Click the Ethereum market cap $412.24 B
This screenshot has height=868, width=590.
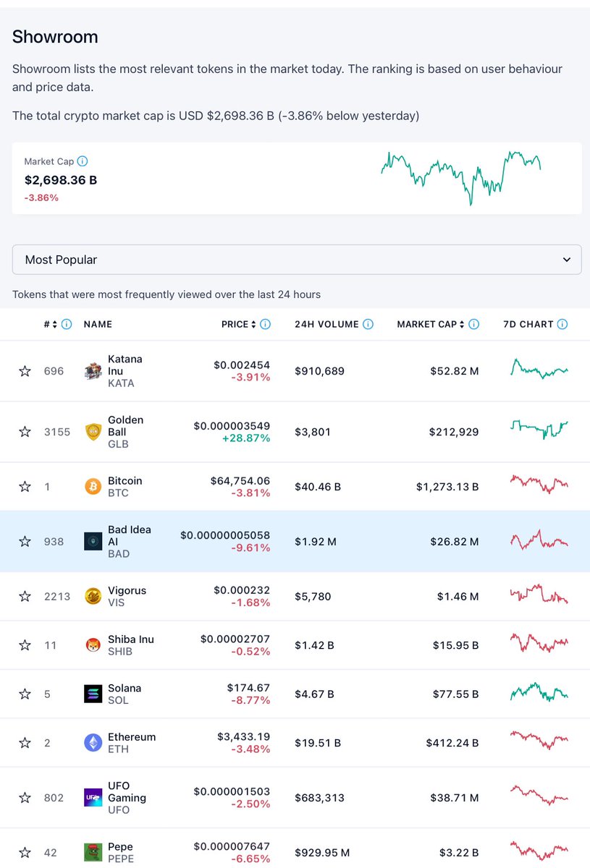[452, 743]
